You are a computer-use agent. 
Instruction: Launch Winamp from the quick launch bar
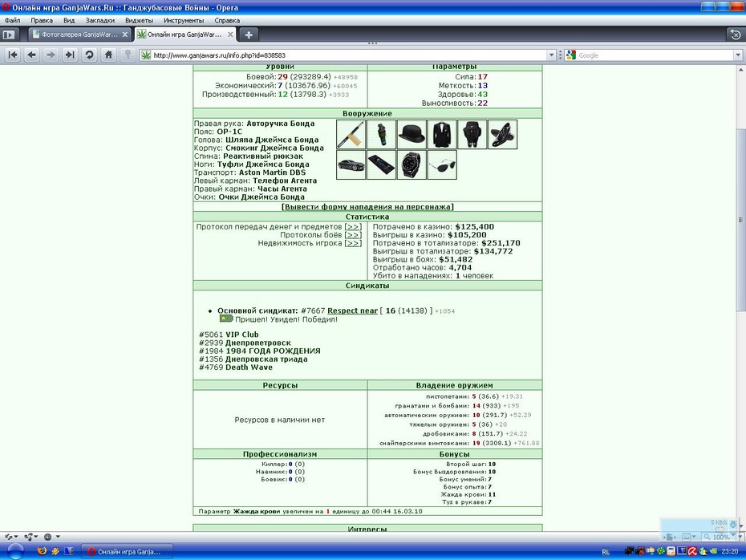click(x=55, y=551)
